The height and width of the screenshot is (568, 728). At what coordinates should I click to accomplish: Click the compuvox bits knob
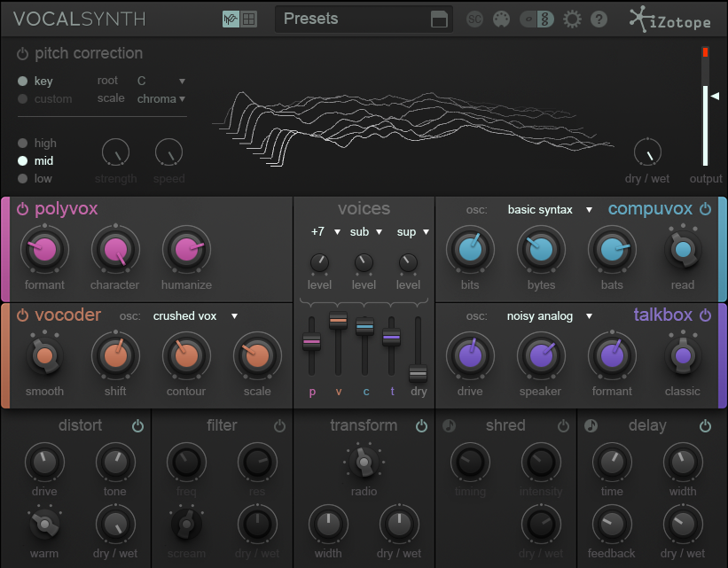(x=470, y=250)
